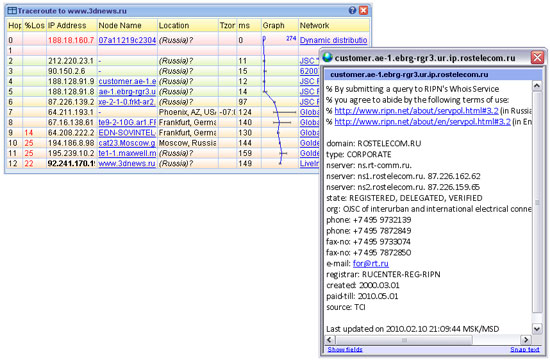
Task: Click the IP Address column header
Action: (x=72, y=25)
